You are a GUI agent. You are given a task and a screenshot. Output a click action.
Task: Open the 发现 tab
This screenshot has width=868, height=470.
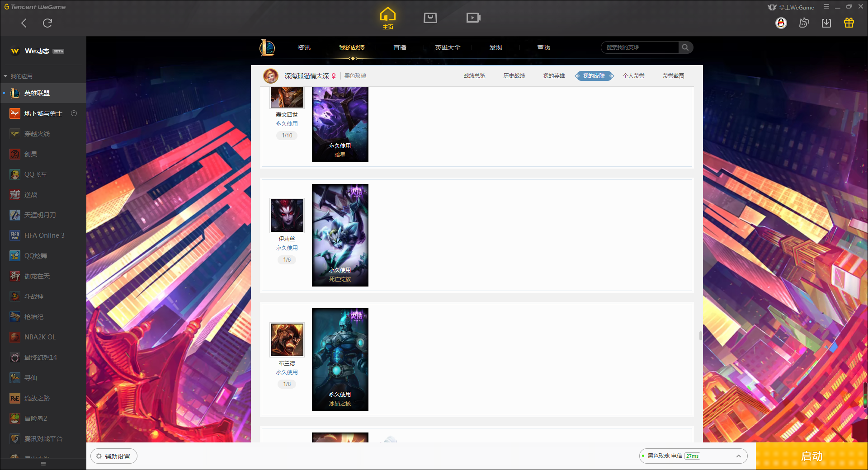[x=495, y=47]
